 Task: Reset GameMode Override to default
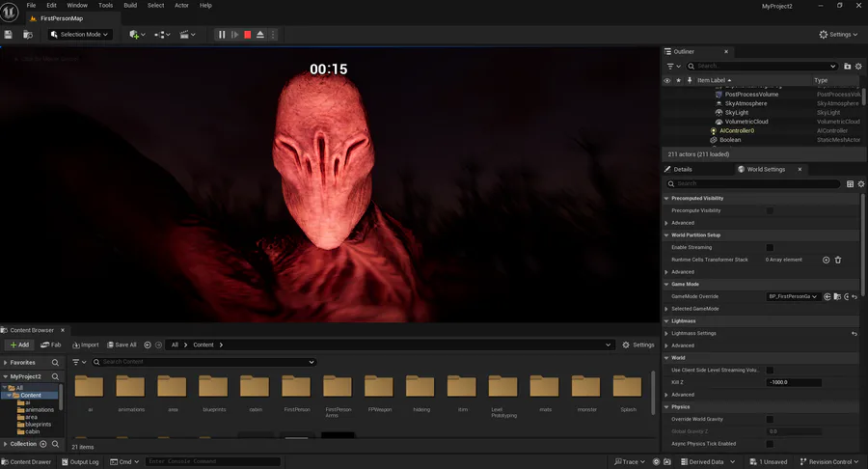point(854,297)
